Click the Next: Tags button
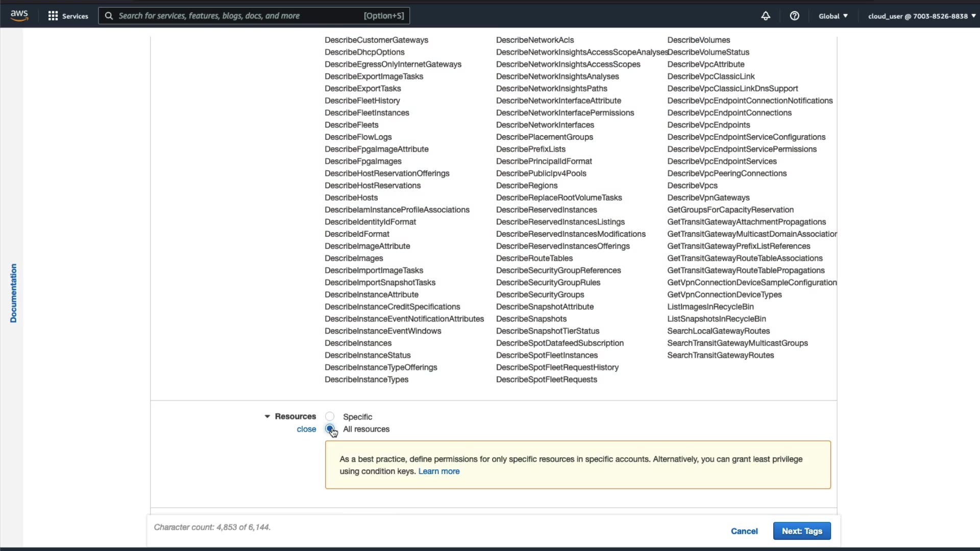Viewport: 980px width, 551px height. (801, 531)
